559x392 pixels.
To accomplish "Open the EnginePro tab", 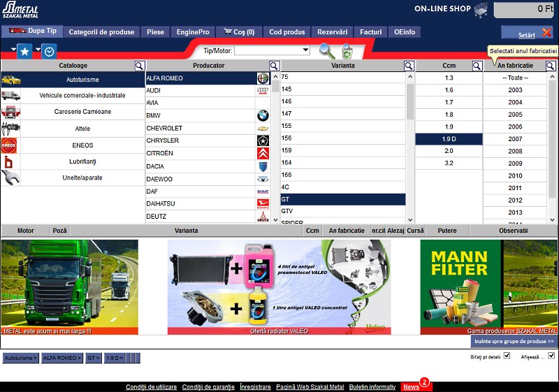I will point(193,32).
